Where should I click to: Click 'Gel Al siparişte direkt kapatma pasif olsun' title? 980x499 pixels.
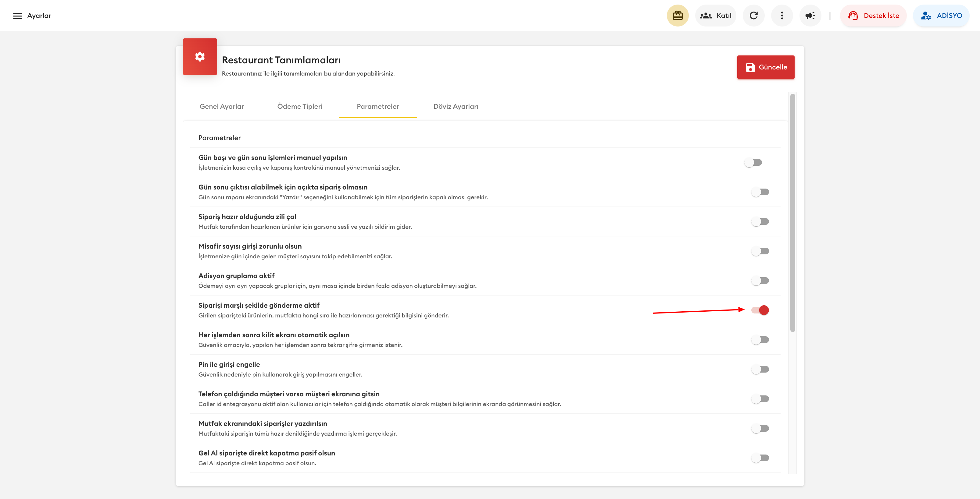(267, 453)
